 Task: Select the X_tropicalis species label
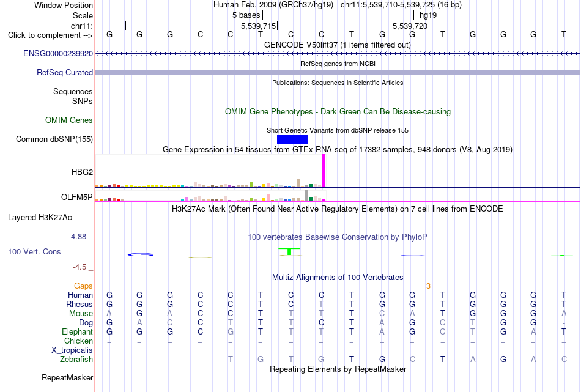[72, 350]
